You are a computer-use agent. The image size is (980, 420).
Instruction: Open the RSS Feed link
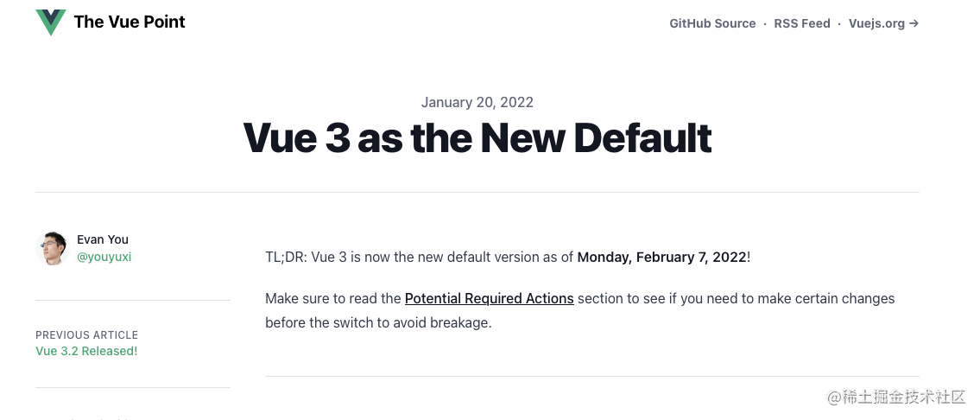(802, 24)
